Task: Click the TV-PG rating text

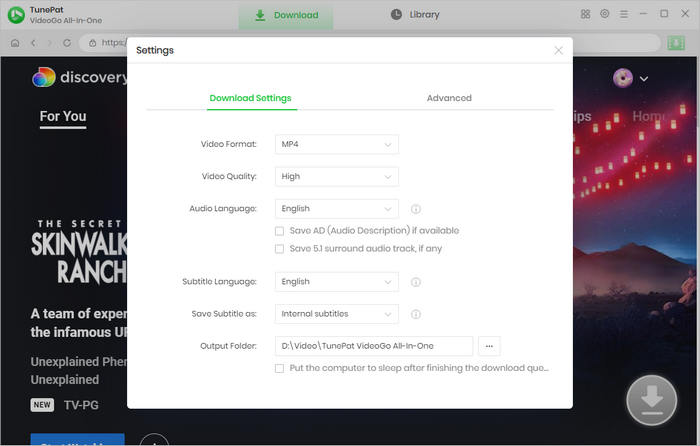Action: click(x=81, y=405)
